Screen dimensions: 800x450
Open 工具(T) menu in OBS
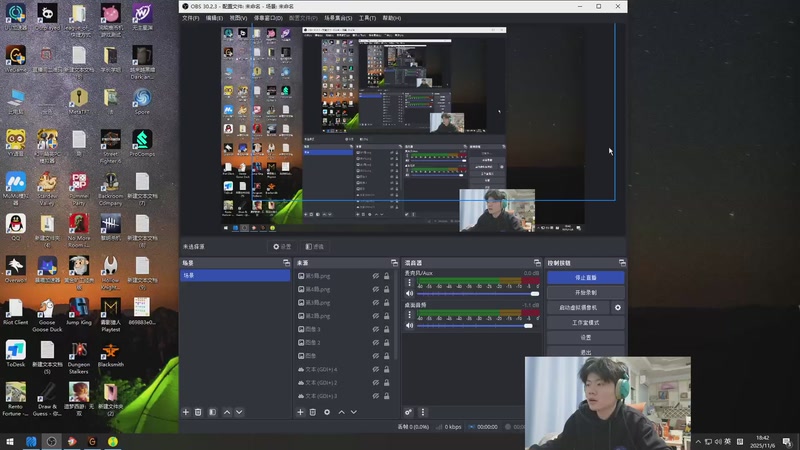[367, 18]
